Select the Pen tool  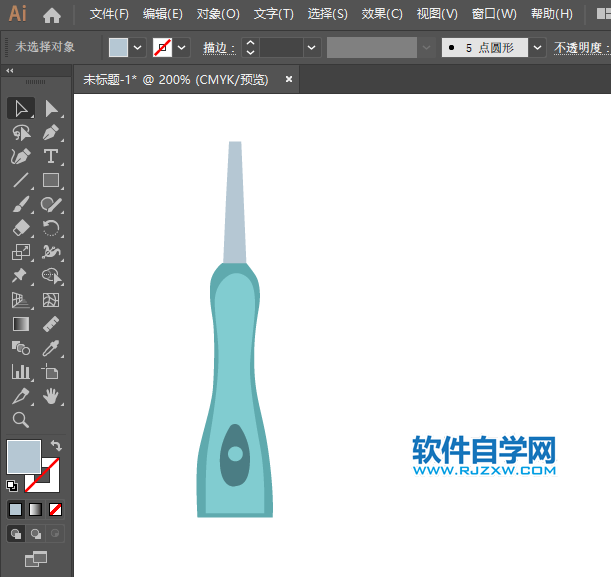(x=51, y=132)
